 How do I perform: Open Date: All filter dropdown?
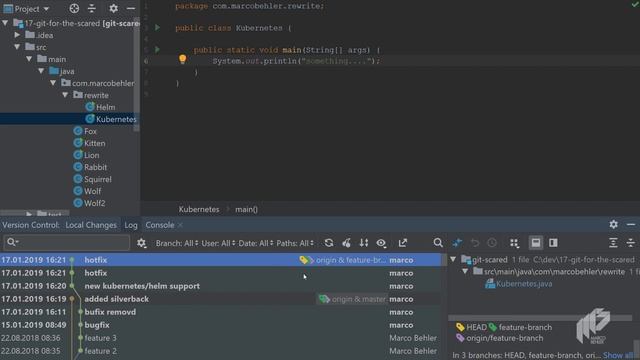256,243
